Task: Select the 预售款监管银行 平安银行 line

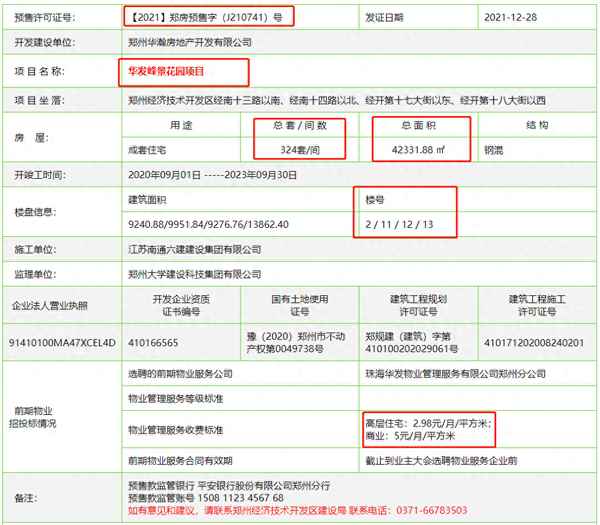Action: pos(229,486)
